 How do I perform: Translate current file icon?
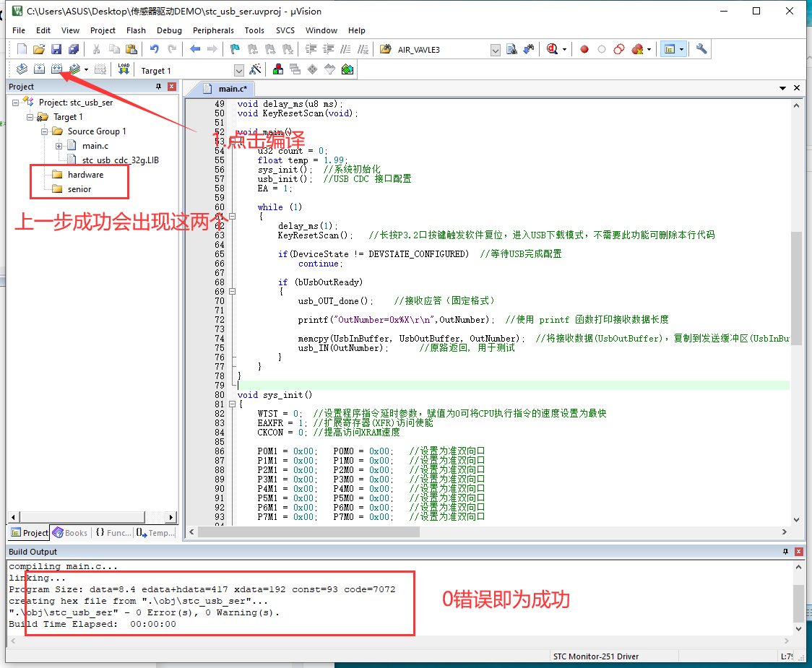(x=22, y=69)
